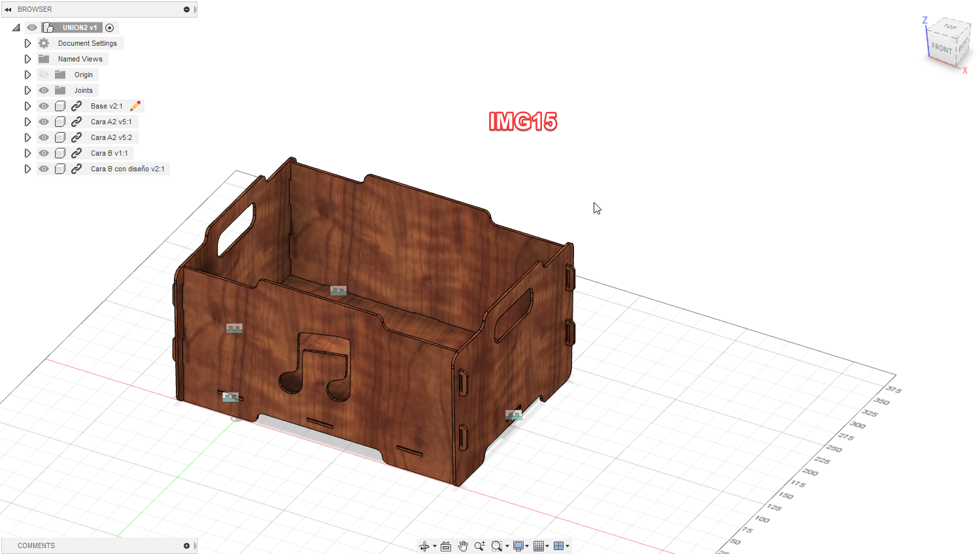Collapse the Browser panel with double arrows

click(8, 9)
